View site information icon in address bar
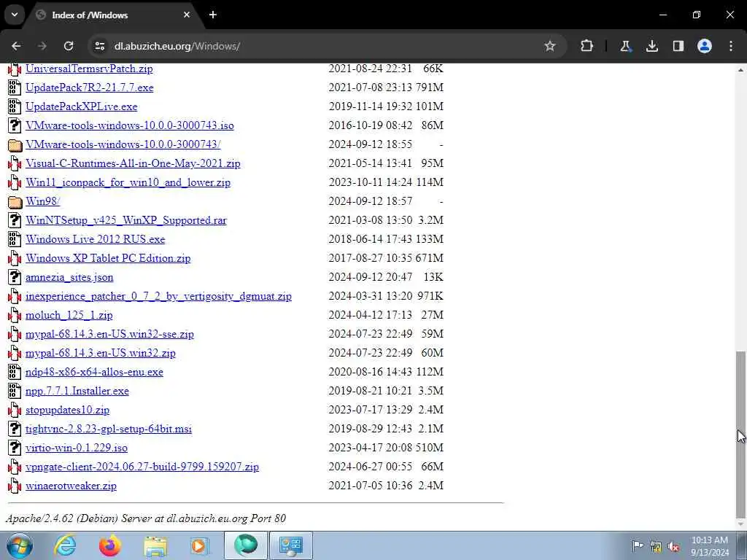The image size is (747, 560). point(99,46)
